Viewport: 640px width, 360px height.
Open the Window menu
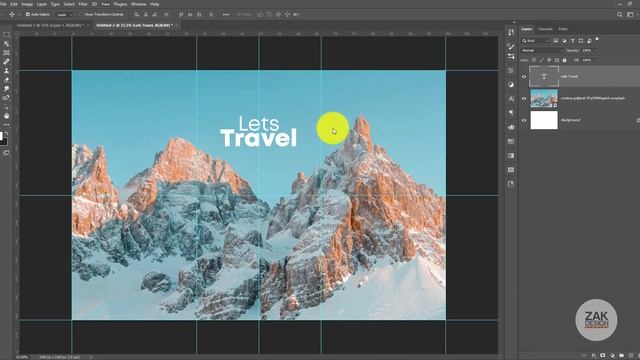[x=138, y=4]
